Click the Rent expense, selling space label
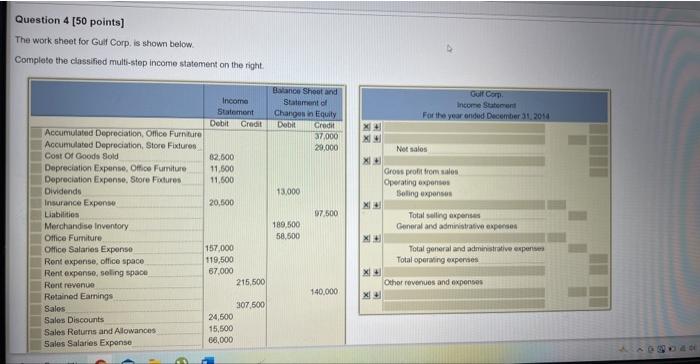The width and height of the screenshot is (700, 364). (x=96, y=272)
